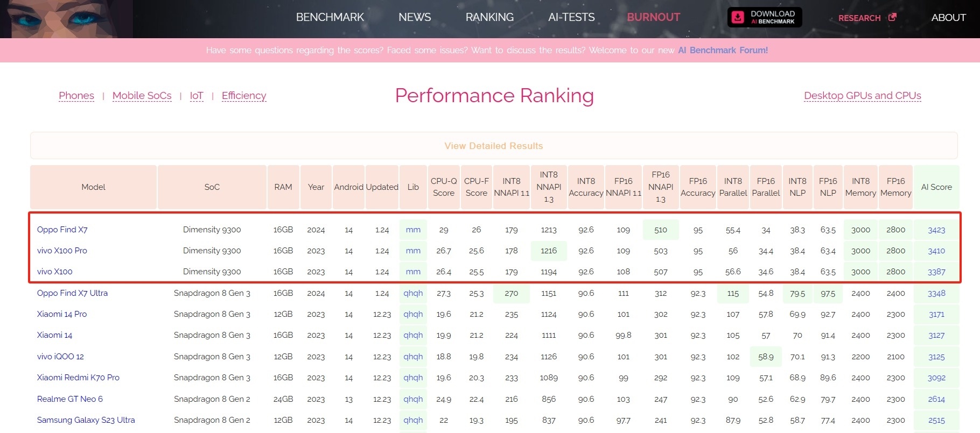
Task: Open the Efficiency ranking tab
Action: [243, 96]
